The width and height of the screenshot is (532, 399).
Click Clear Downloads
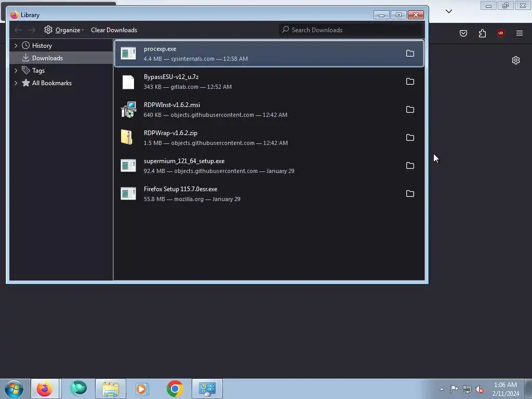coord(114,30)
